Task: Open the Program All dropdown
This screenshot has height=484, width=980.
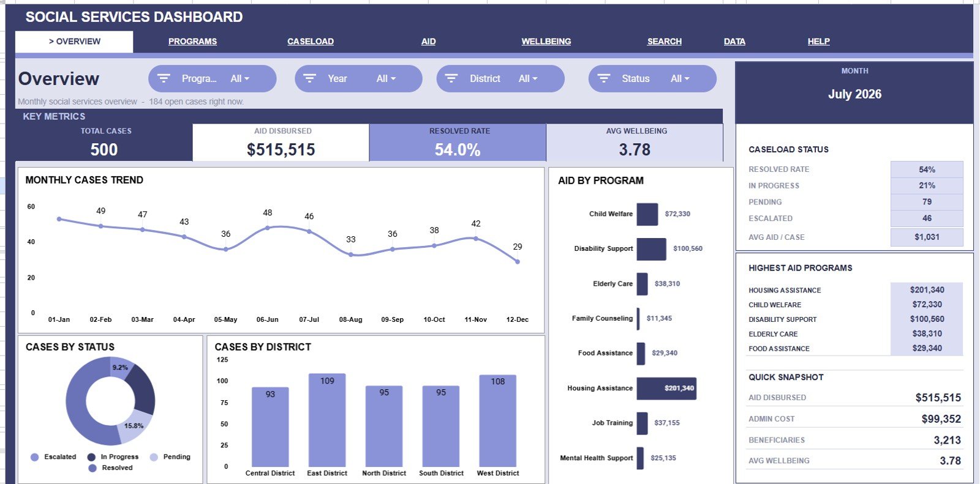Action: (x=240, y=78)
